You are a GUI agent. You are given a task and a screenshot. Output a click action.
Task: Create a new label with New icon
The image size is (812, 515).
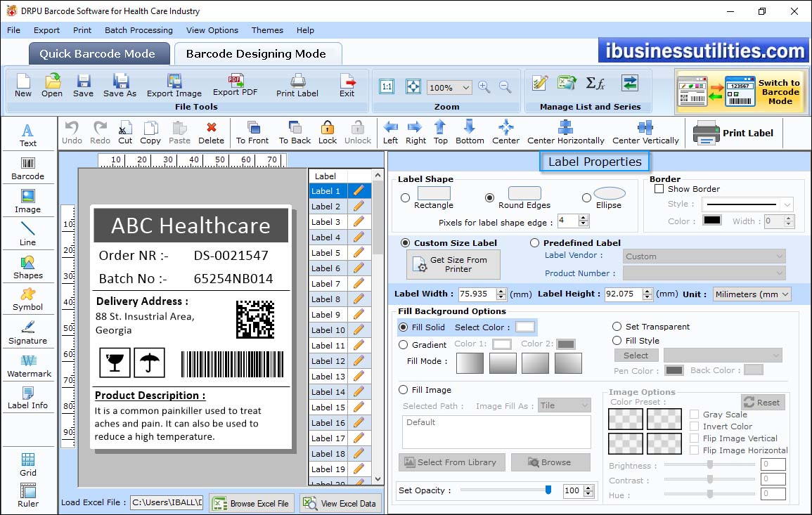pos(22,86)
